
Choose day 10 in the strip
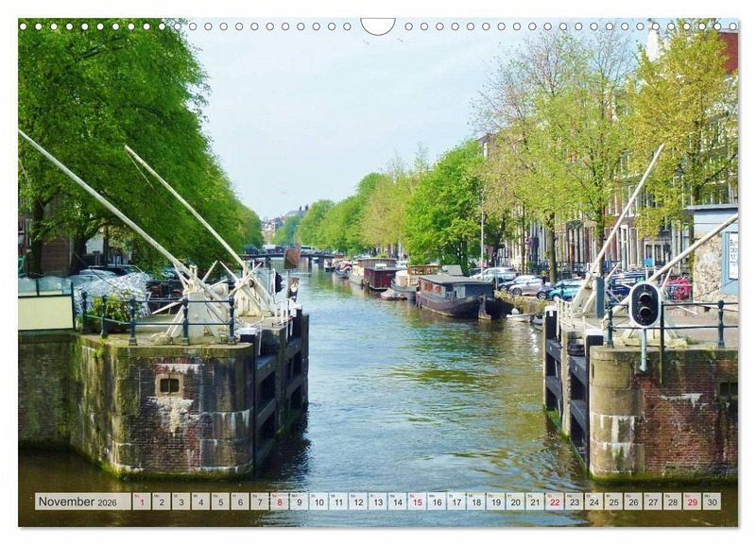(319, 502)
